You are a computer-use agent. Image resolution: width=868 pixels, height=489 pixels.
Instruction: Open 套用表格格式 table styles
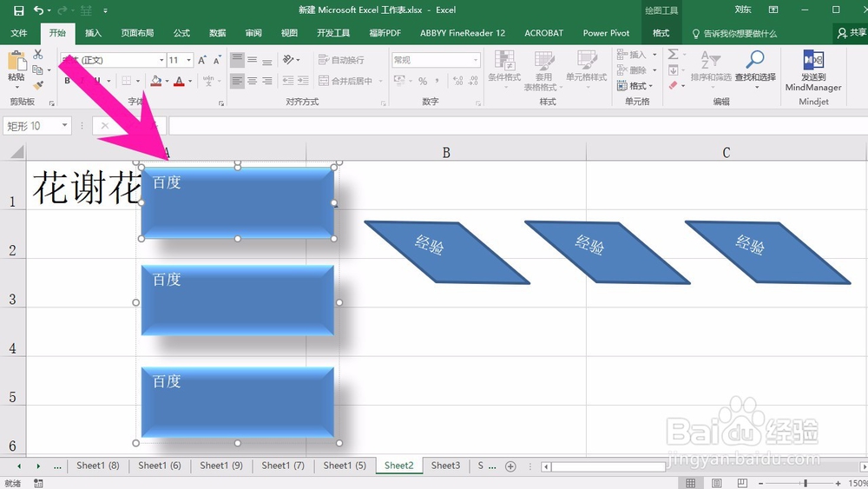(x=543, y=71)
